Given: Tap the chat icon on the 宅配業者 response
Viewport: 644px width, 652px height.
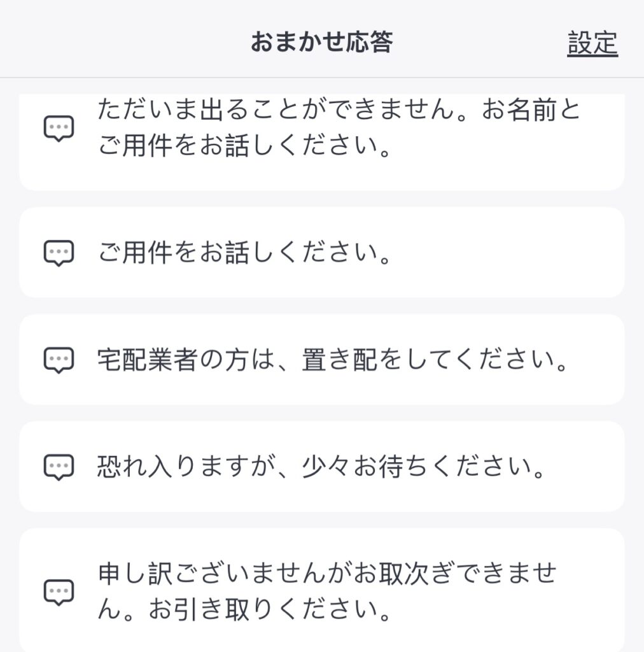Looking at the screenshot, I should (59, 360).
